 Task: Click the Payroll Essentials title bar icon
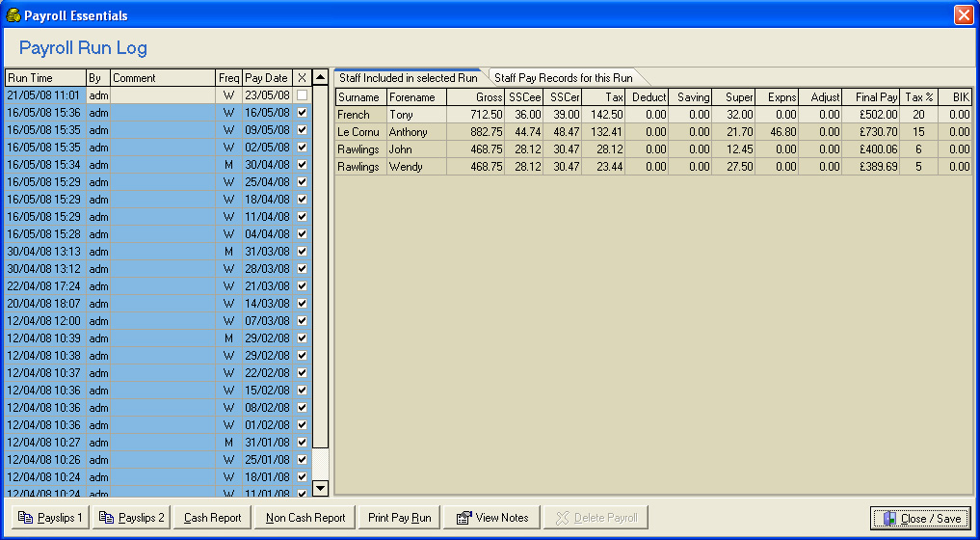click(x=13, y=15)
